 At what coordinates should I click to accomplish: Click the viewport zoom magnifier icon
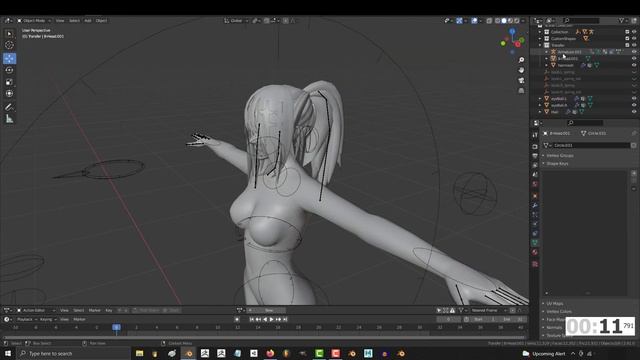[x=521, y=60]
